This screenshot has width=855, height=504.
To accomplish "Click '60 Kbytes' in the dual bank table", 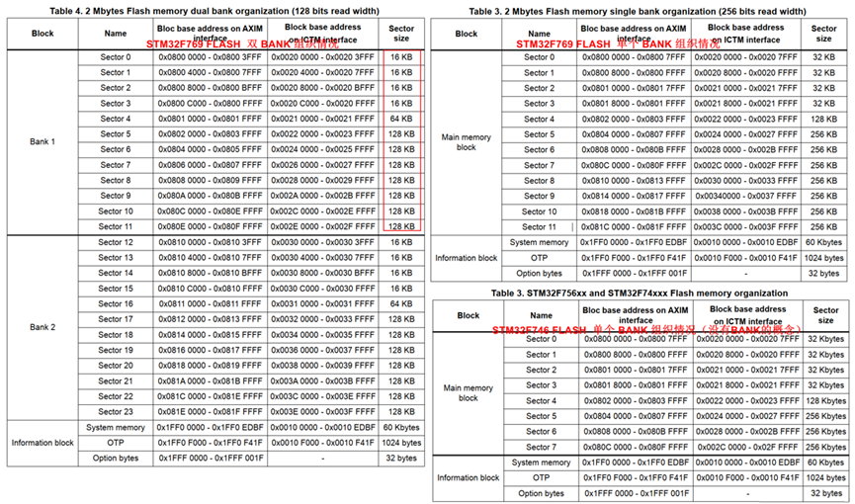I will (401, 428).
